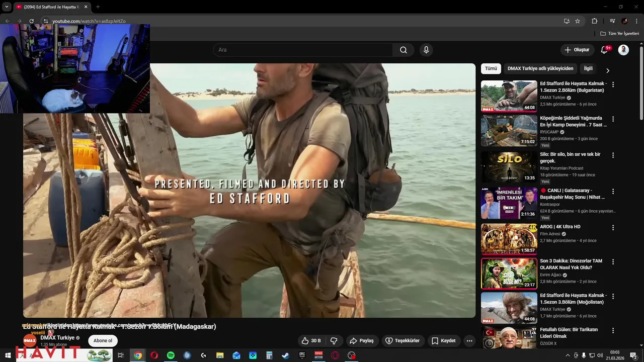Open Son 3 Dakika Dinozorlar video title
644x362 pixels.
(x=571, y=264)
